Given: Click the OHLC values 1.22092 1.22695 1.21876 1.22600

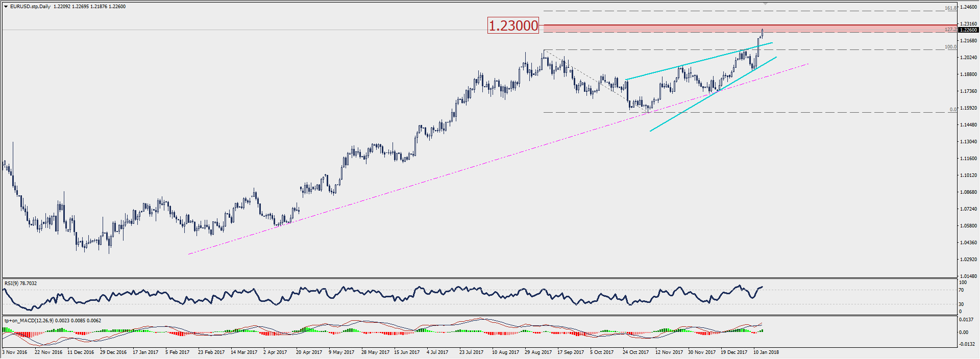Looking at the screenshot, I should coord(89,7).
